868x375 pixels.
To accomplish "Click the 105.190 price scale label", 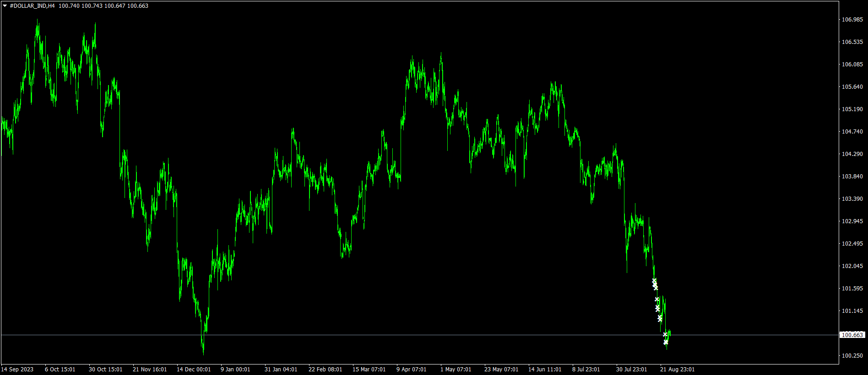I will pos(852,109).
